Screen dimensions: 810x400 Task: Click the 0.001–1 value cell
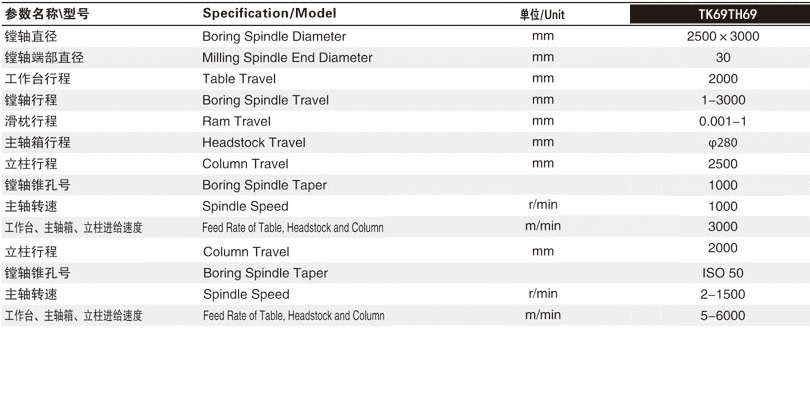point(723,121)
